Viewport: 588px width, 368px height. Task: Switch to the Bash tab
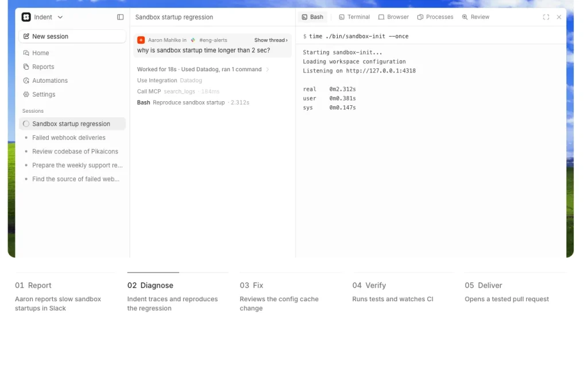click(x=312, y=17)
